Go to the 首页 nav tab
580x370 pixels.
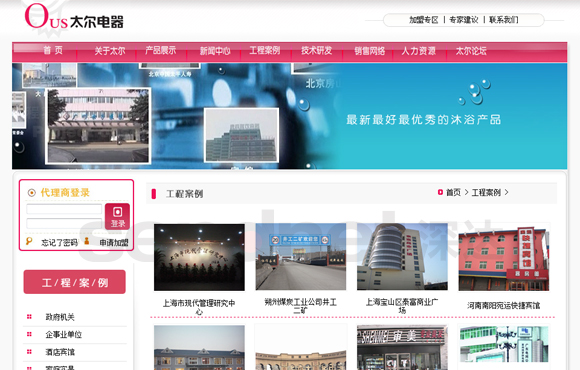point(53,50)
